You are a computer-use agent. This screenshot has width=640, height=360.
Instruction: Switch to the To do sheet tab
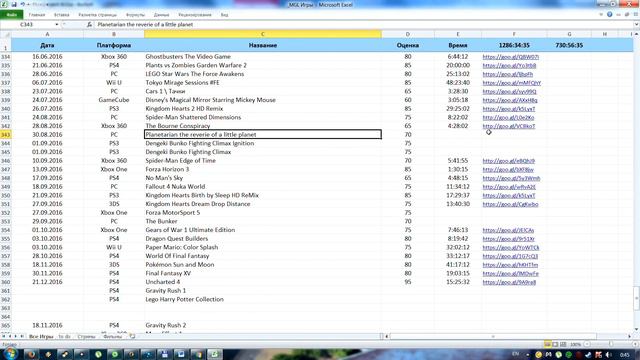64,337
